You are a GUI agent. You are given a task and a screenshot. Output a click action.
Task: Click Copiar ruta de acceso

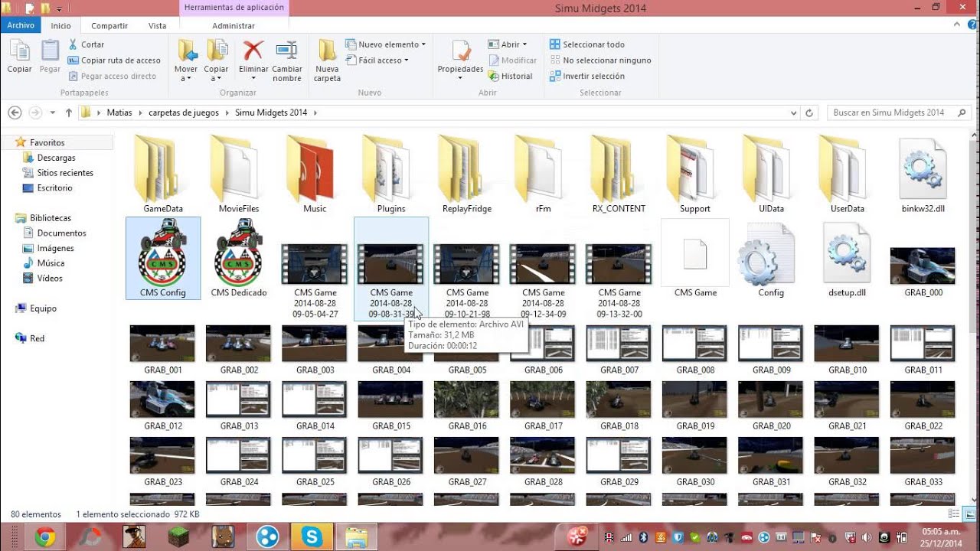click(x=114, y=60)
